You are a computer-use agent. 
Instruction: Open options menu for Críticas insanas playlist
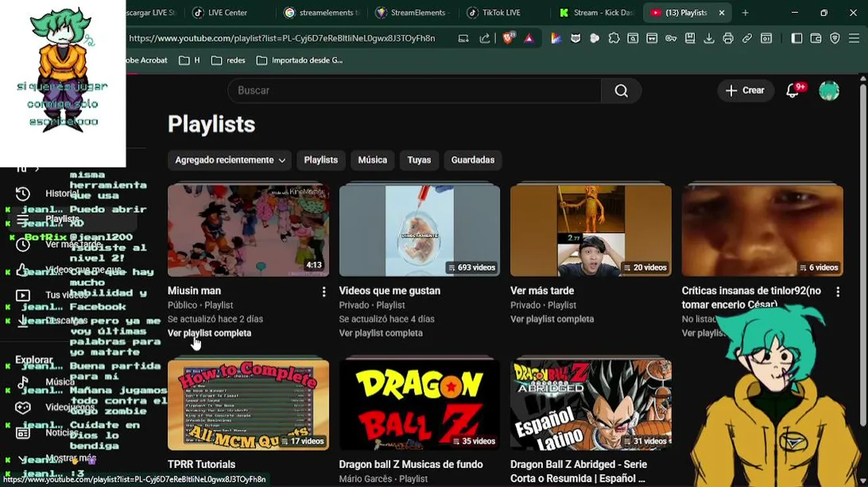click(x=838, y=292)
